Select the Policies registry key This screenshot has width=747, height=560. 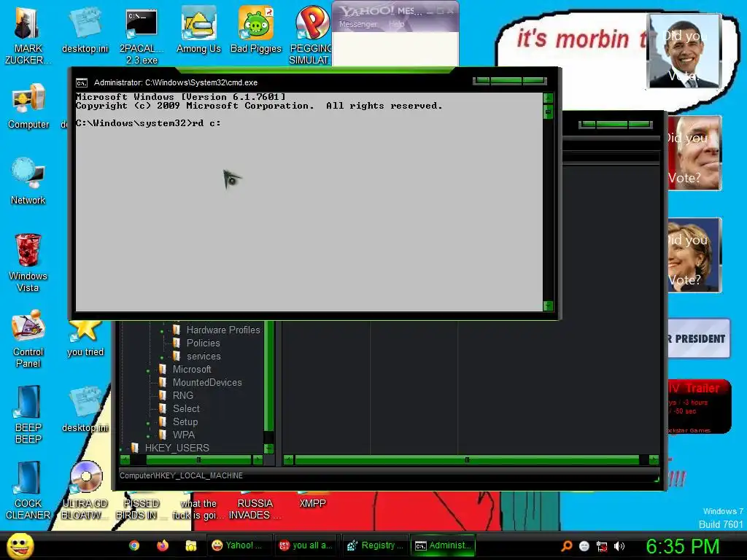pyautogui.click(x=203, y=343)
